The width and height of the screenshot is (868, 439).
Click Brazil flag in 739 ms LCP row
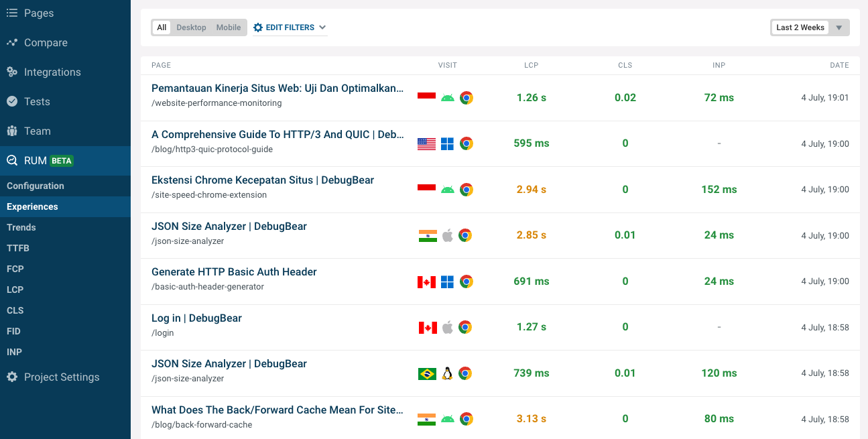click(427, 373)
